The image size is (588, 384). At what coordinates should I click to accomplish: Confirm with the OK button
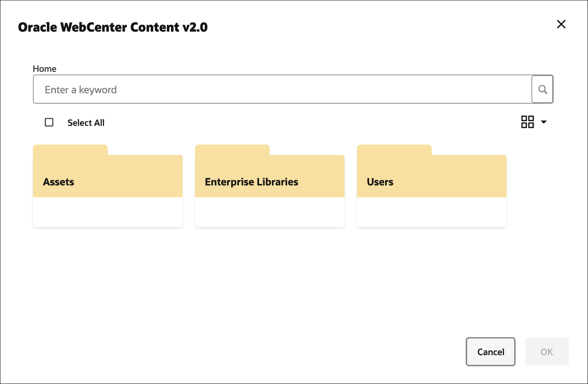(547, 352)
